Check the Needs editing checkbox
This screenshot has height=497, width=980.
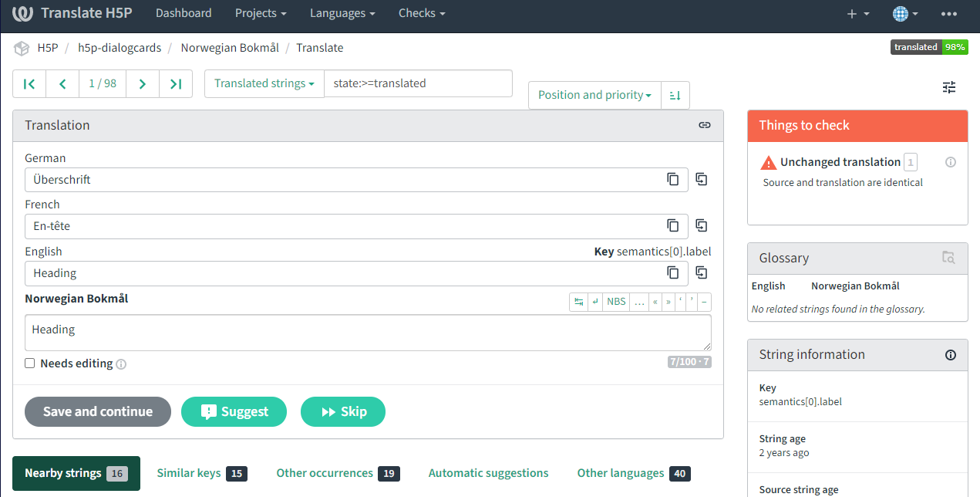click(30, 363)
